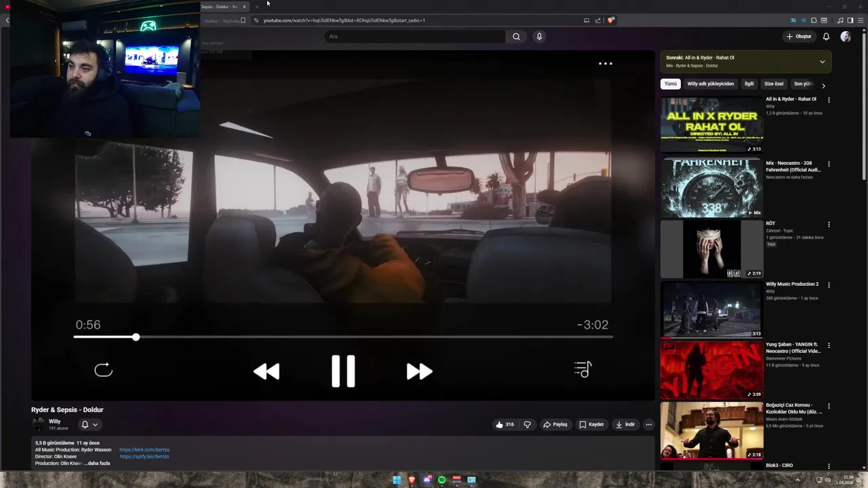Open the Willy channel name

pos(54,422)
